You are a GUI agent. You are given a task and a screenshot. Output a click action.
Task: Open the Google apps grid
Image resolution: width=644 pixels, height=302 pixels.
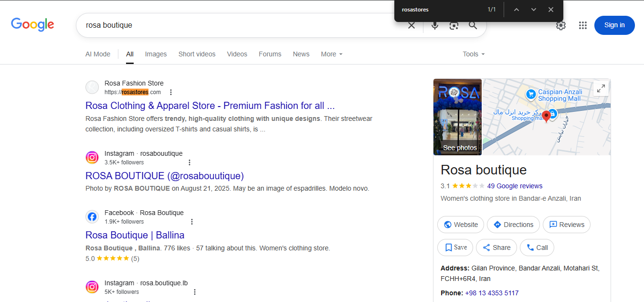tap(582, 25)
